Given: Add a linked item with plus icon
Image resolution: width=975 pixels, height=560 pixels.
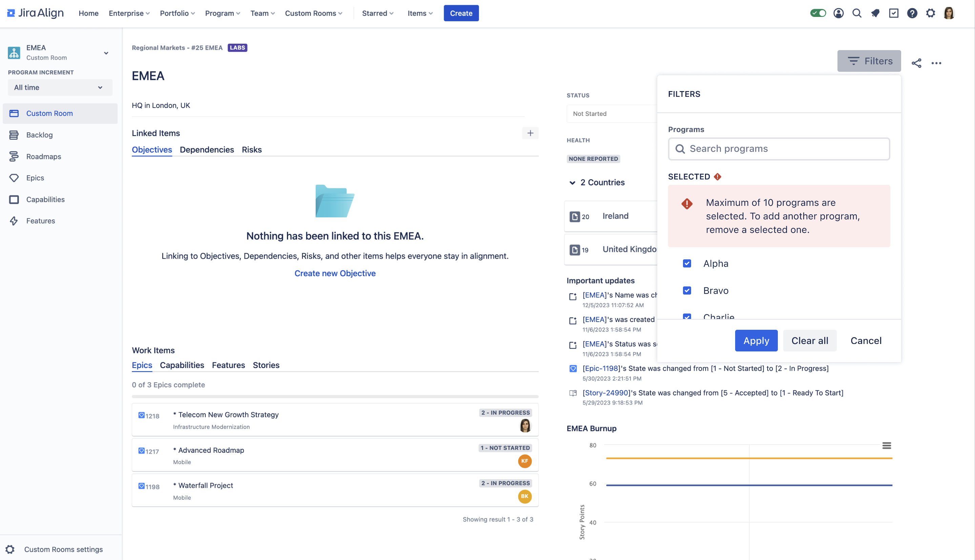Looking at the screenshot, I should (x=530, y=133).
